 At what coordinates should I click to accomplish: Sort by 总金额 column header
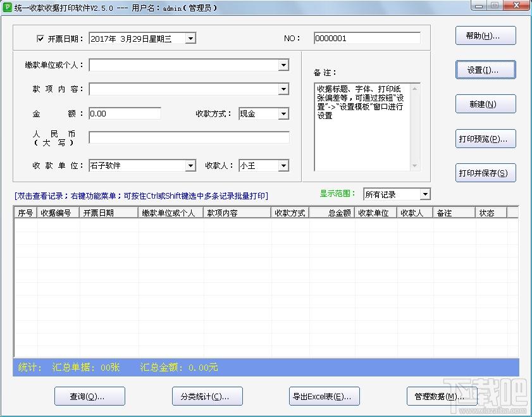[x=332, y=213]
